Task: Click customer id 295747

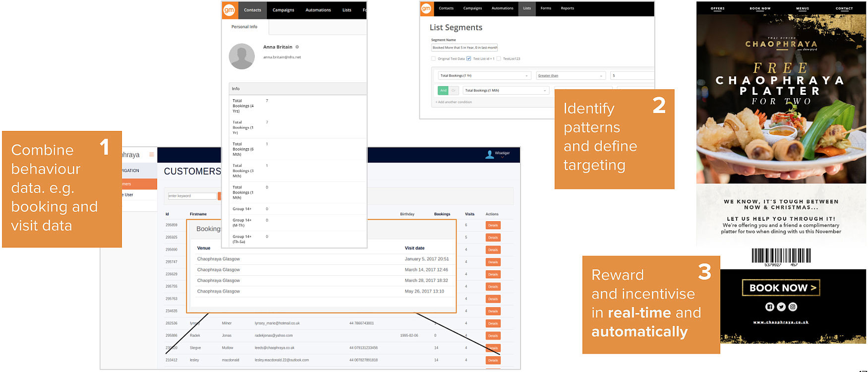Action: click(172, 262)
